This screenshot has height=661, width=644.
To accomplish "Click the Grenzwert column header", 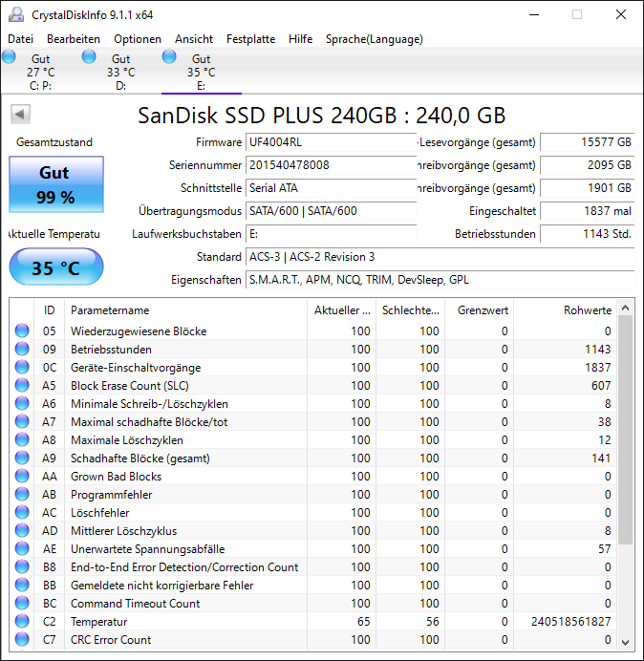I will click(479, 310).
